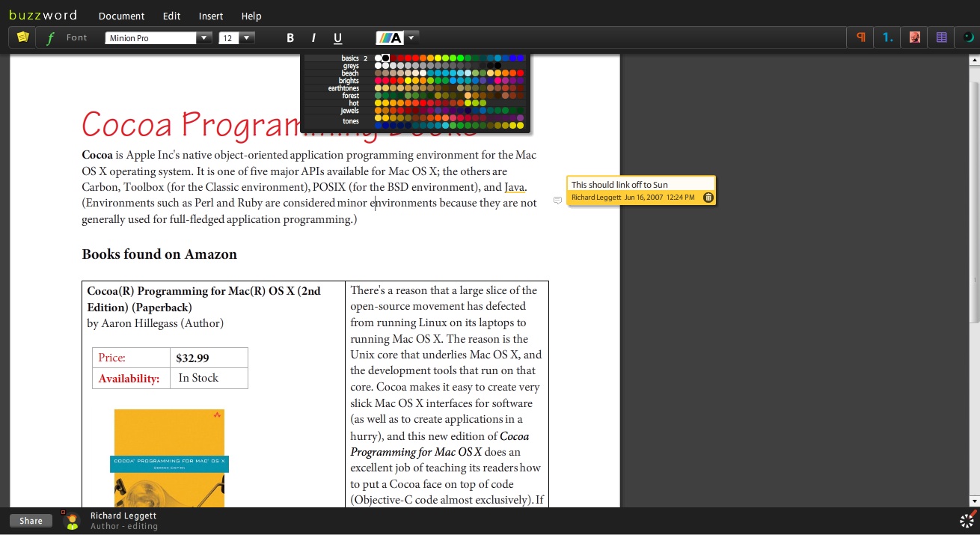The image size is (980, 535).
Task: Click 'Richard Leggett' name in status bar
Action: pos(123,516)
